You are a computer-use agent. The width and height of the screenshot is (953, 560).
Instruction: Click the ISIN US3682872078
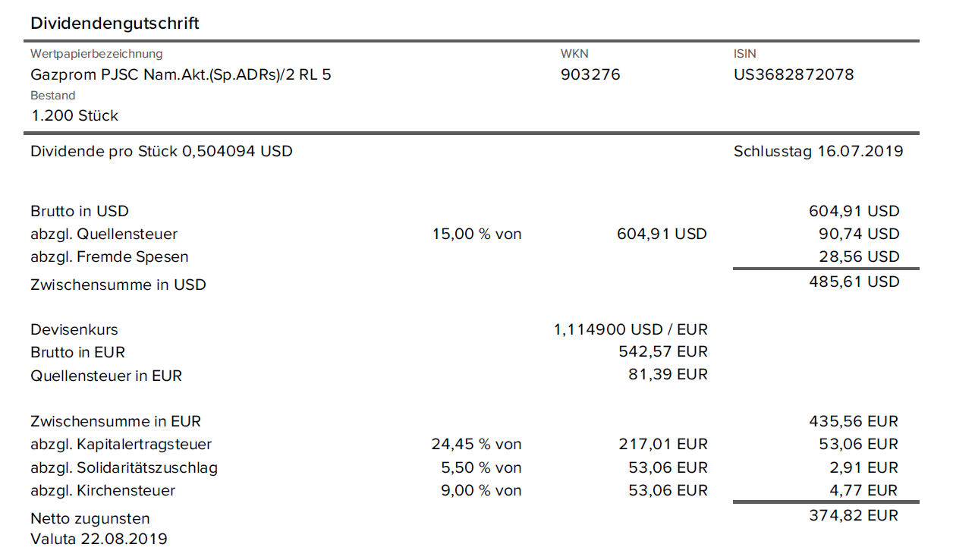(793, 74)
